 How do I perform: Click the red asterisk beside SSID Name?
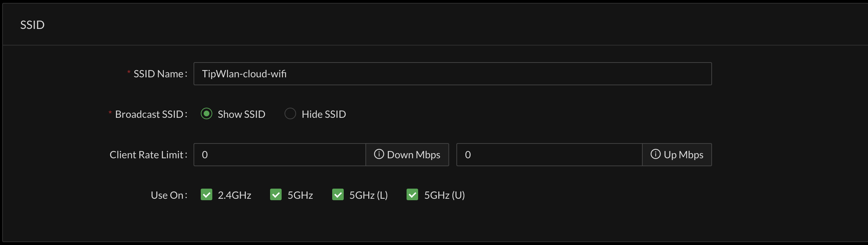pos(128,73)
